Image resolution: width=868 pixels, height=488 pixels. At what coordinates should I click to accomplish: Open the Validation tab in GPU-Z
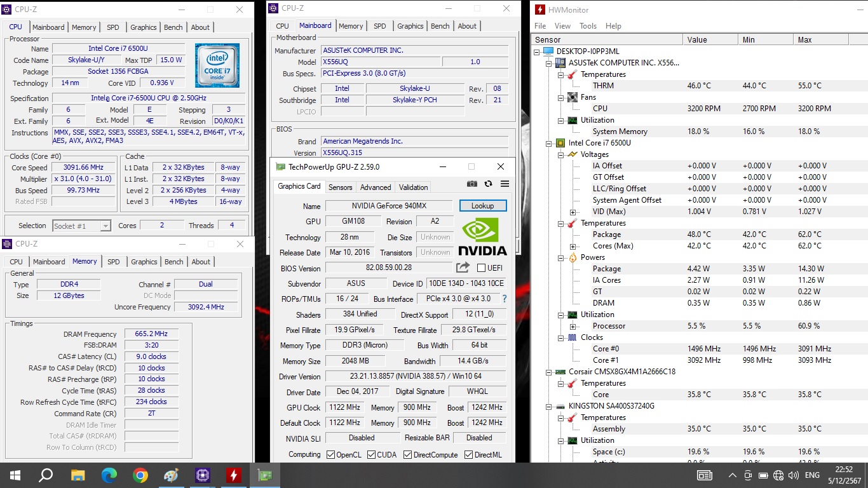click(413, 187)
